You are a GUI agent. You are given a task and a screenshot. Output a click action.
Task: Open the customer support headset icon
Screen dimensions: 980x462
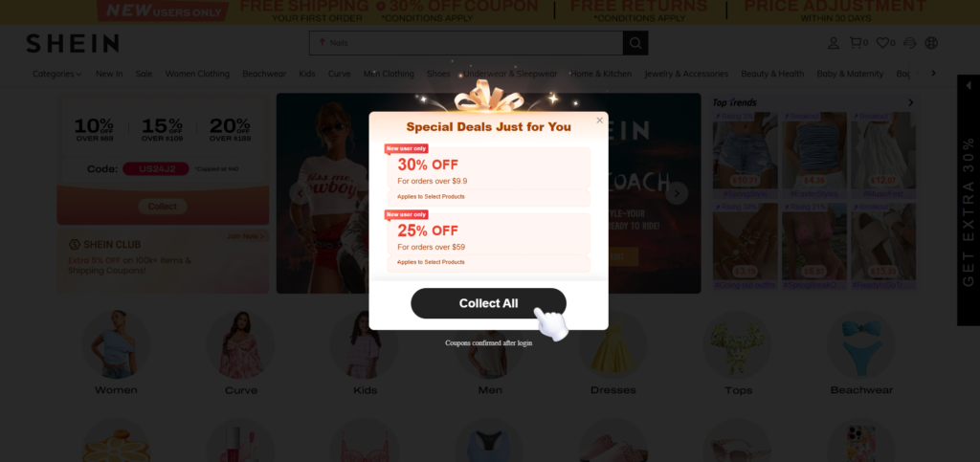(910, 43)
